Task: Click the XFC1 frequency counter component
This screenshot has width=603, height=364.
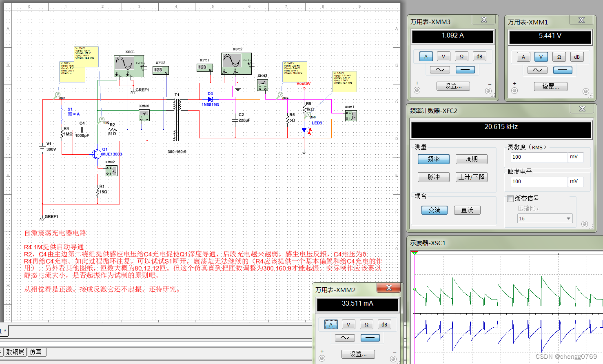Action: point(204,67)
